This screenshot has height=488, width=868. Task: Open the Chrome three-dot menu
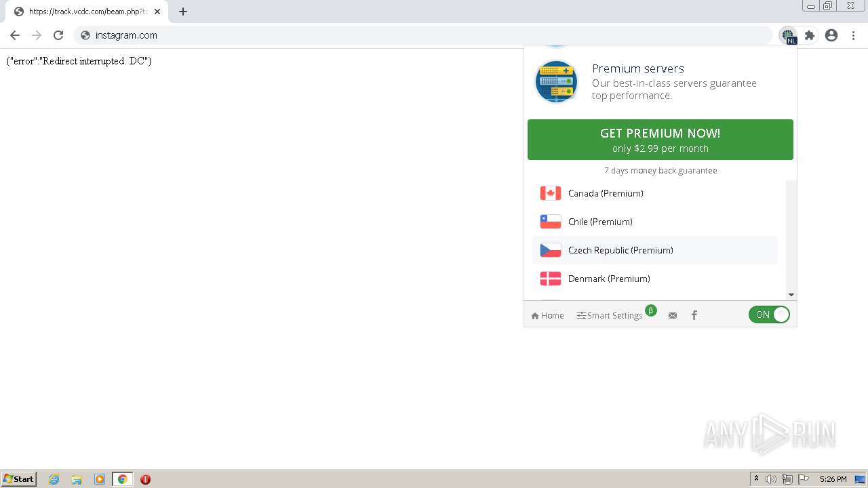pyautogui.click(x=853, y=35)
